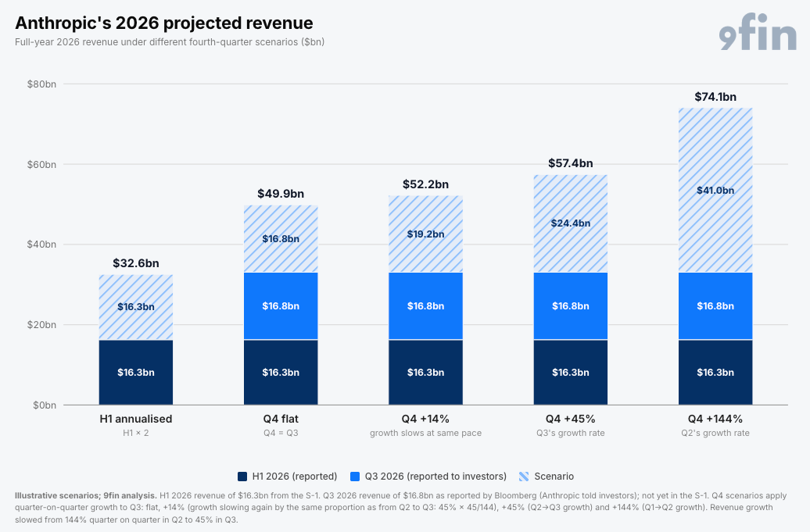
Task: Click the hatched $16.8bn segment in Q4 flat bar
Action: [x=281, y=239]
